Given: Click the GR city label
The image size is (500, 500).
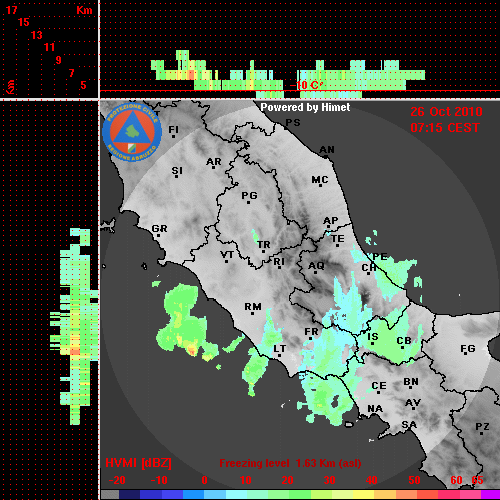Looking at the screenshot, I should (x=159, y=229).
